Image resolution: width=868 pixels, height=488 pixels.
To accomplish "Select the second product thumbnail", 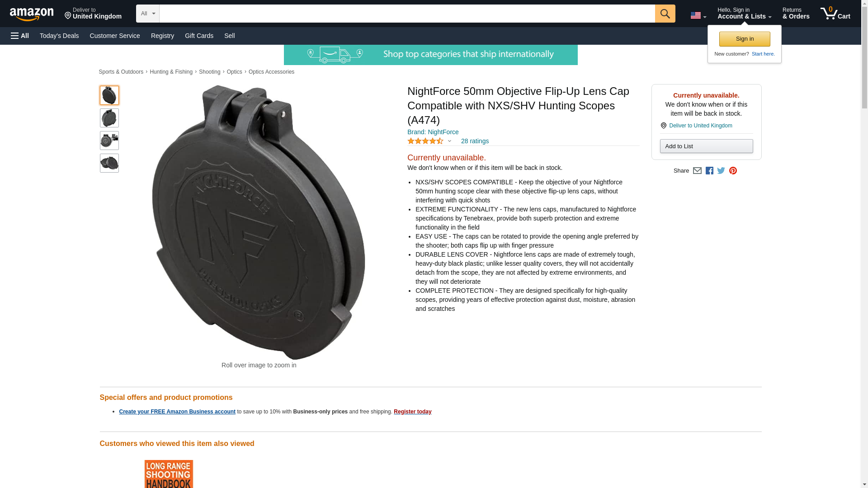I will (109, 118).
